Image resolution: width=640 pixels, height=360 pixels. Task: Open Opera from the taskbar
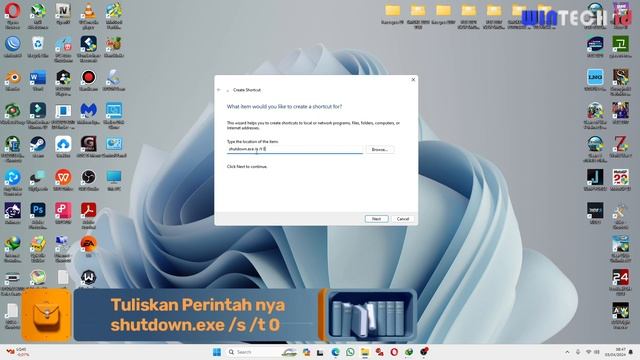394,352
